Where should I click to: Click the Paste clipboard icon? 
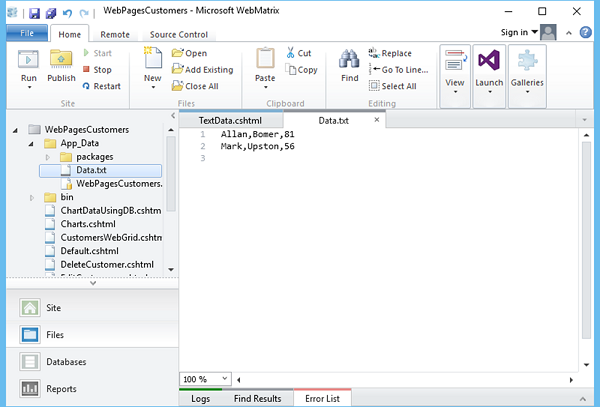tap(265, 59)
